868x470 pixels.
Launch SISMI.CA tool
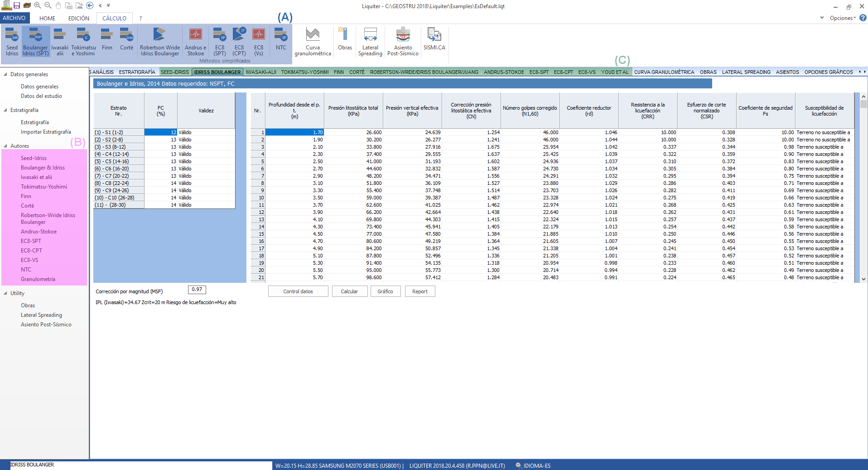434,39
